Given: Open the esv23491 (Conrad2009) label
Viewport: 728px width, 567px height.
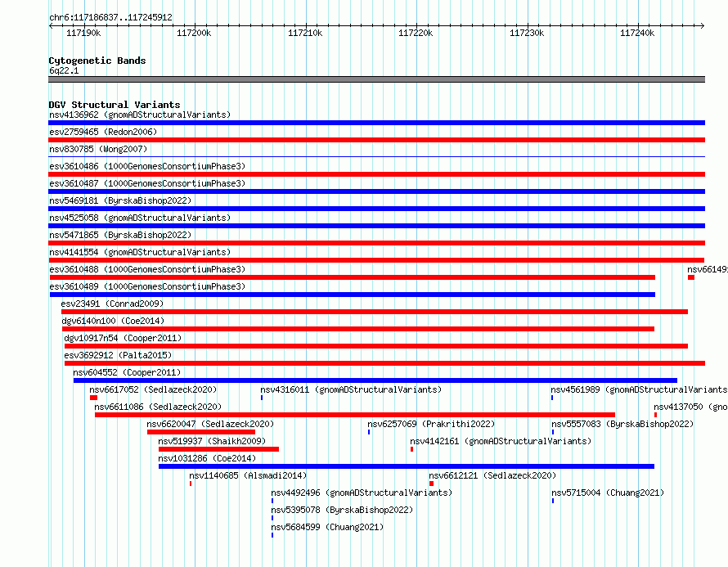Looking at the screenshot, I should click(112, 304).
